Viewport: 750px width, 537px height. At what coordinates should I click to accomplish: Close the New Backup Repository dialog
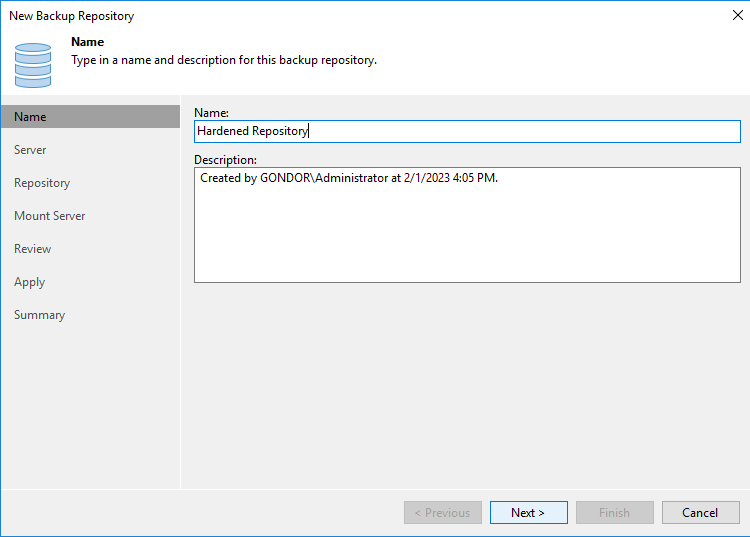(x=738, y=15)
